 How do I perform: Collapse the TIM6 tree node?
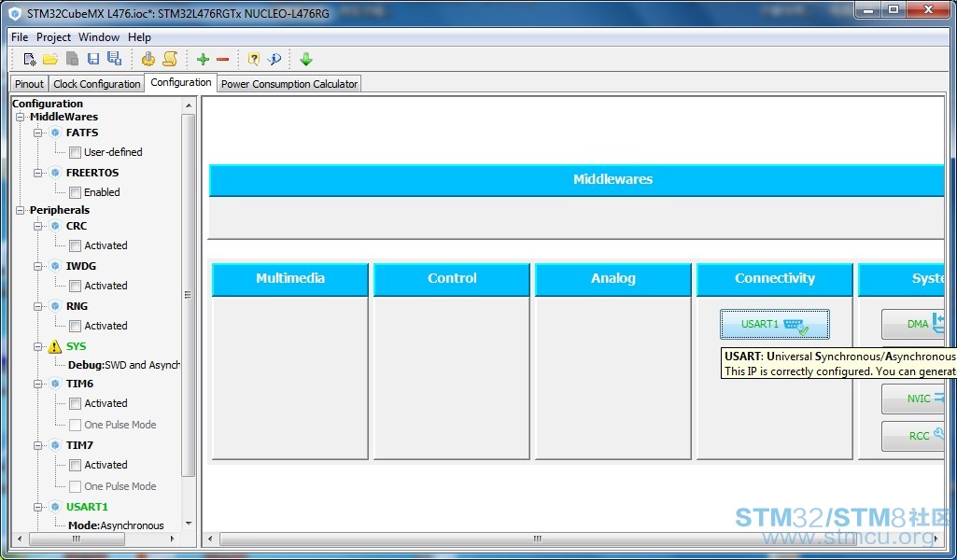(x=38, y=384)
